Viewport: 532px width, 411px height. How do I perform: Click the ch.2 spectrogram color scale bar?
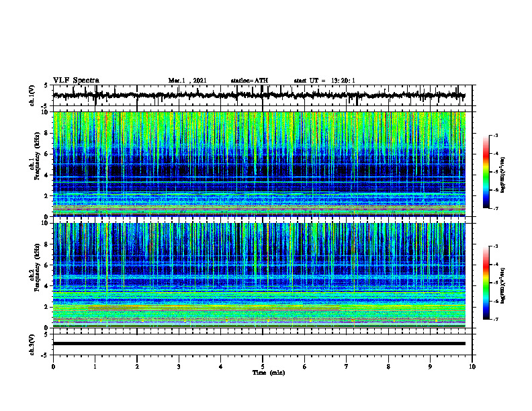tap(486, 283)
